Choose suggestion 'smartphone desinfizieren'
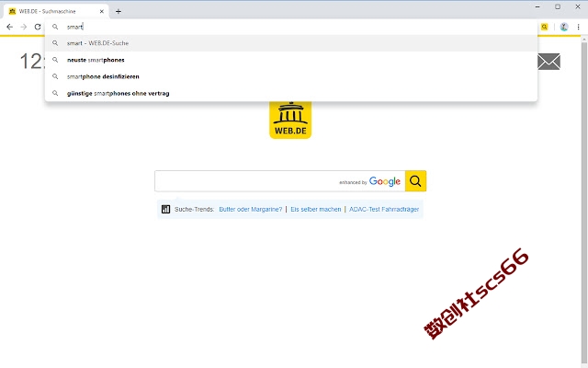Screen dimensions: 588x368 291,76
